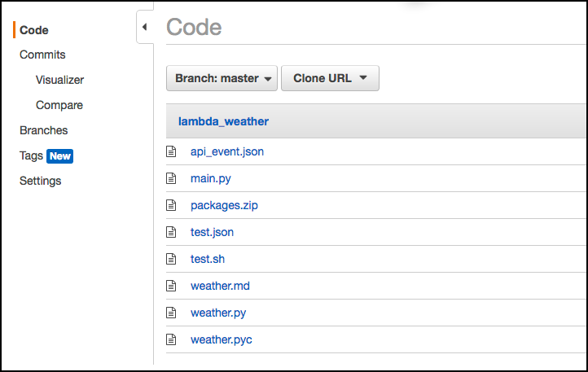This screenshot has height=372, width=588.
Task: Go to Commits in the sidebar
Action: tap(42, 55)
